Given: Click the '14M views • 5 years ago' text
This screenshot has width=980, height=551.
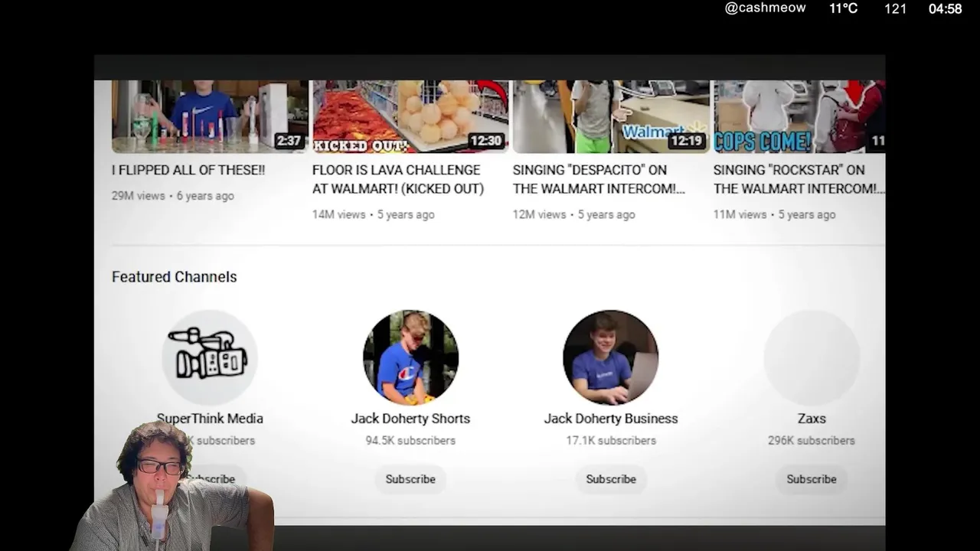Looking at the screenshot, I should coord(374,214).
